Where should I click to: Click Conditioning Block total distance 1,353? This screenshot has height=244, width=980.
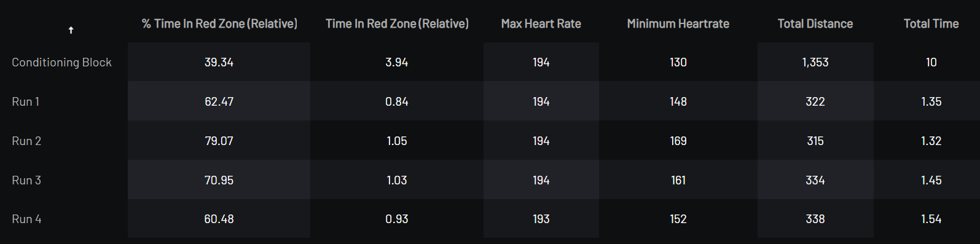[815, 62]
